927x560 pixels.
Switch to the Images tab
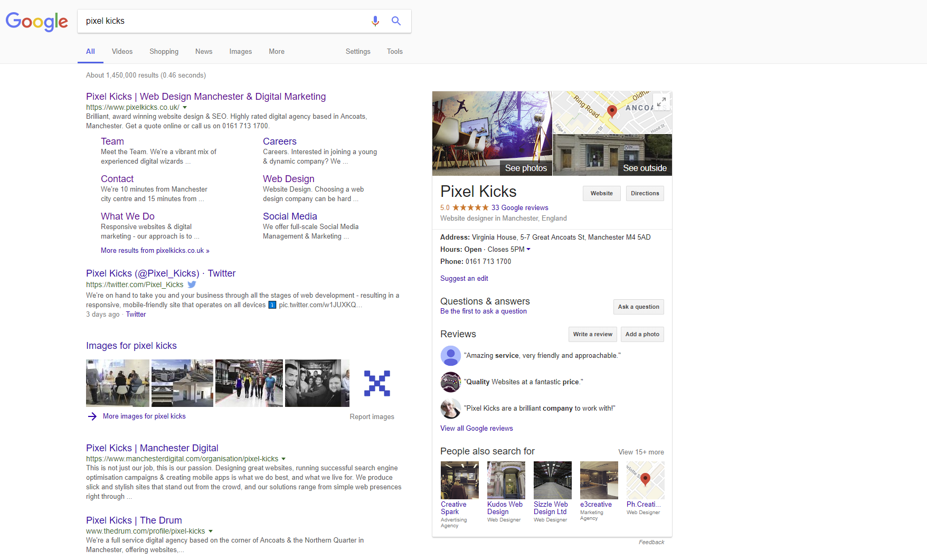(240, 52)
